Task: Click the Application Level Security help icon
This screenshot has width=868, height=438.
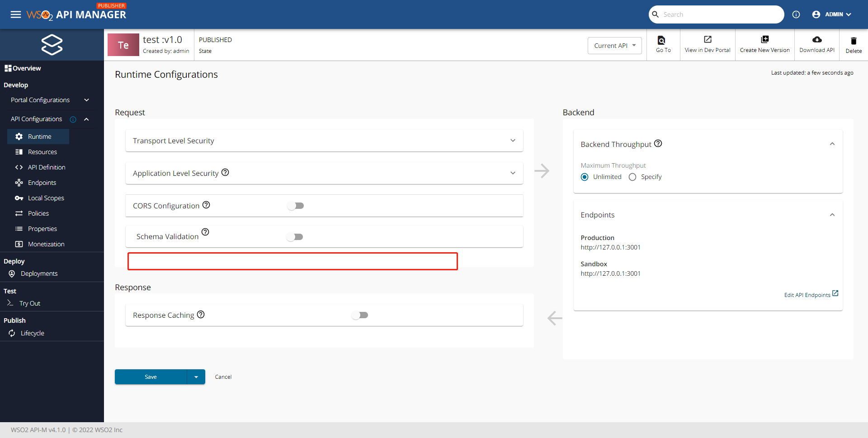Action: [x=225, y=172]
